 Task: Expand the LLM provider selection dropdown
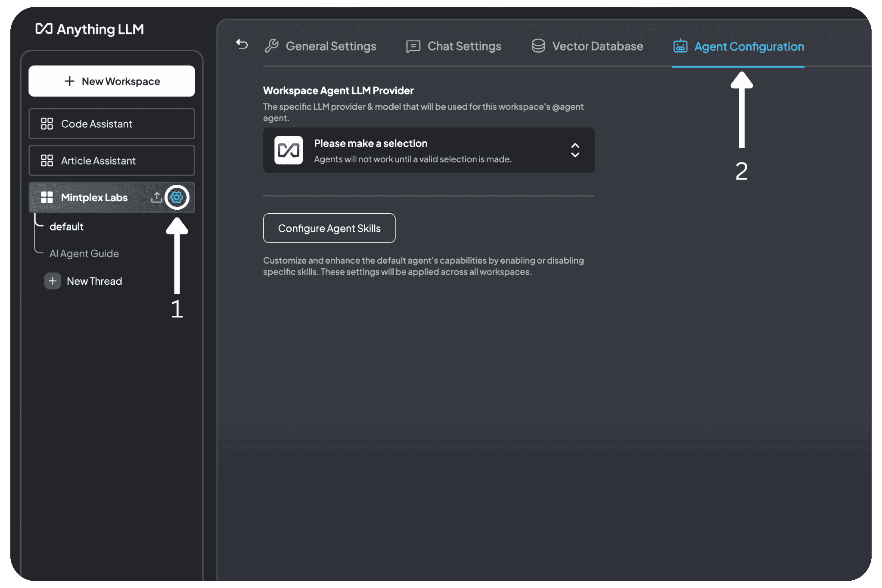[x=574, y=150]
